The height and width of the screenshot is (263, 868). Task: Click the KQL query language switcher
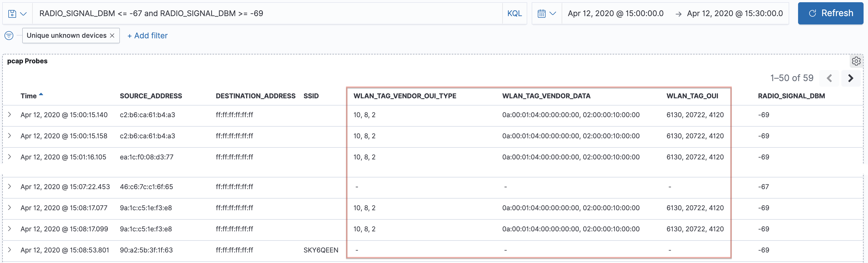click(514, 14)
